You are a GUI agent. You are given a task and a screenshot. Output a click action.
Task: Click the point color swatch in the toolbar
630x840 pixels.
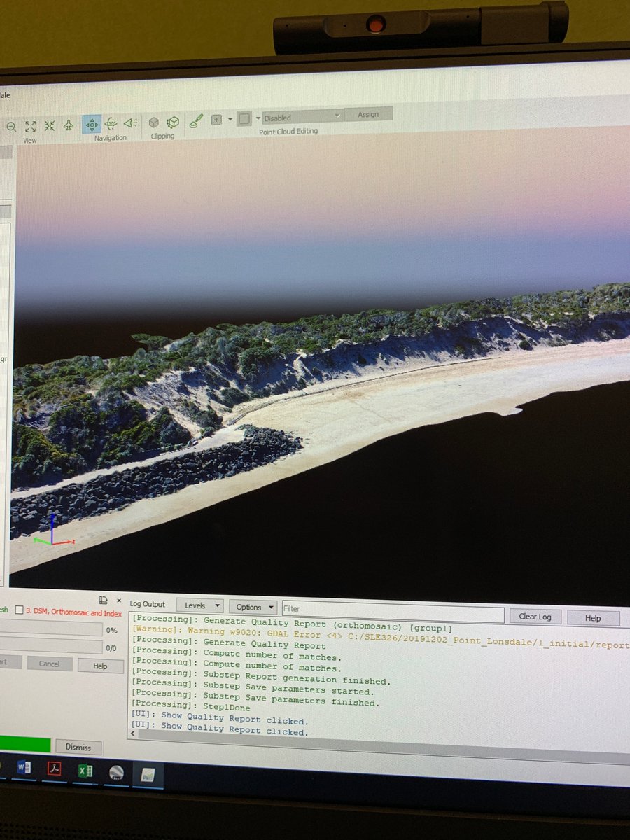pos(244,119)
